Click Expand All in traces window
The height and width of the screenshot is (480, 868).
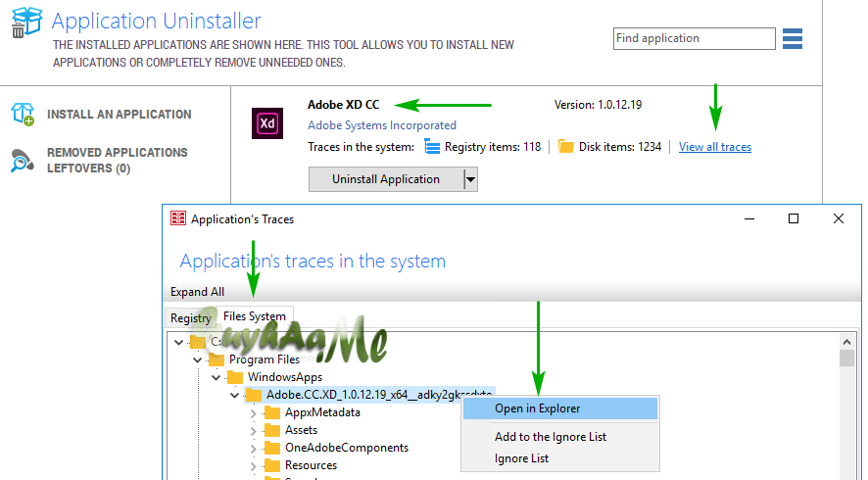coord(197,292)
